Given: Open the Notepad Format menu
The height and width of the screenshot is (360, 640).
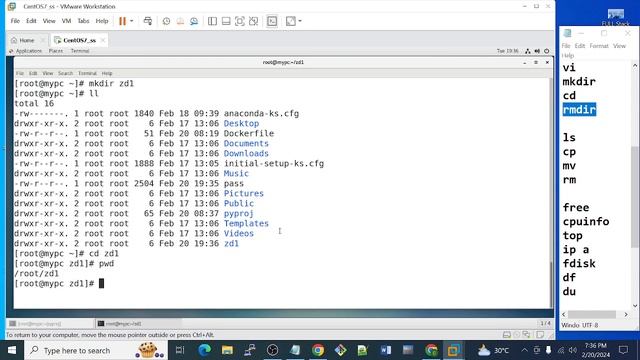Looking at the screenshot, I should (599, 46).
